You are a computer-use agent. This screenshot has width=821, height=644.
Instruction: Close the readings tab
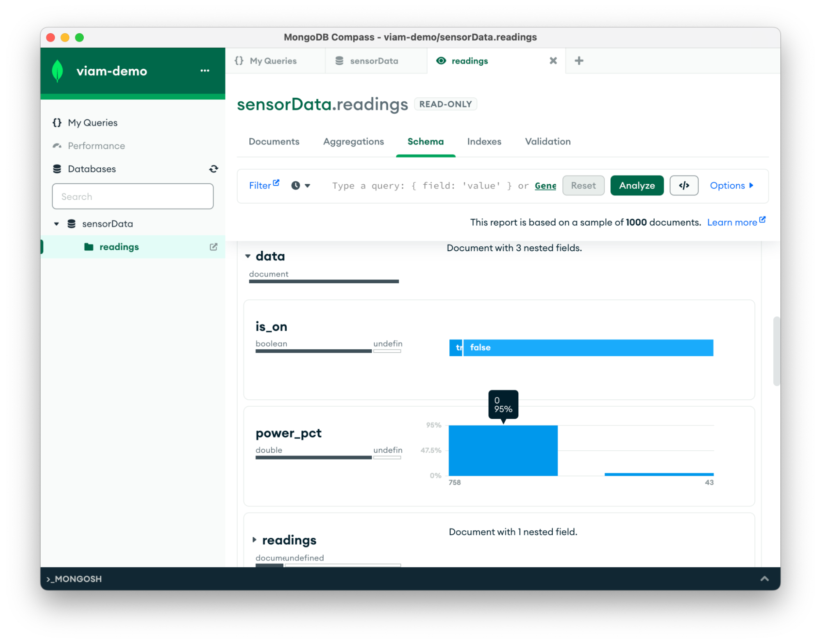click(x=553, y=61)
